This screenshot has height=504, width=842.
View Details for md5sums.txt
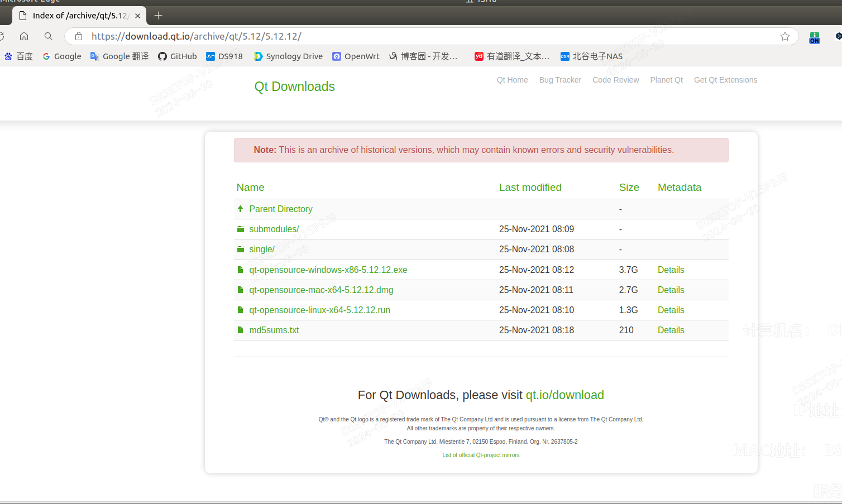(x=671, y=330)
